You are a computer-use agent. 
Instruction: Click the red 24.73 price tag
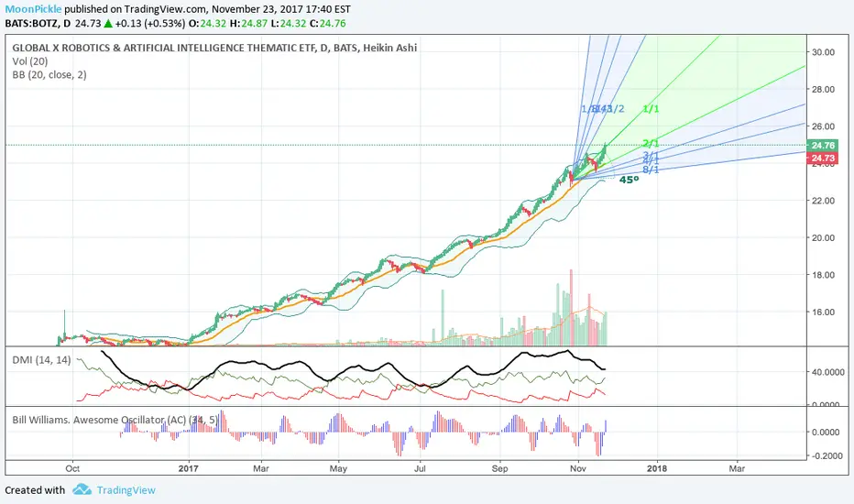[x=823, y=158]
